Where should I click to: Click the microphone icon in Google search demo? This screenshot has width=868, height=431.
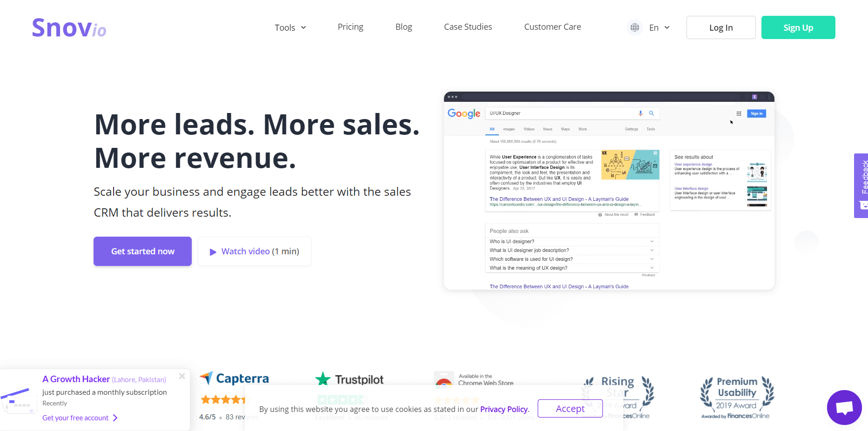pos(640,113)
